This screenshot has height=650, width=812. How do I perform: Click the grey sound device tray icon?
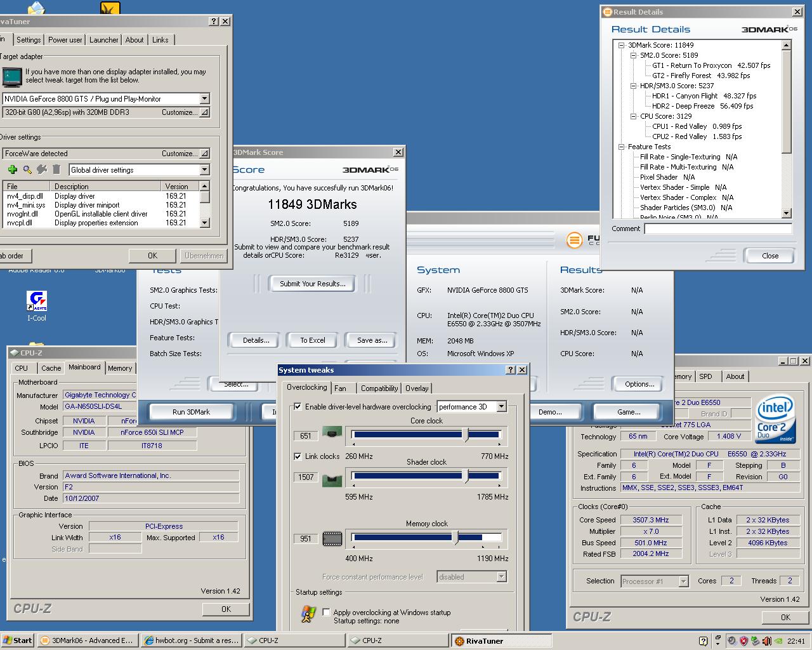732,641
